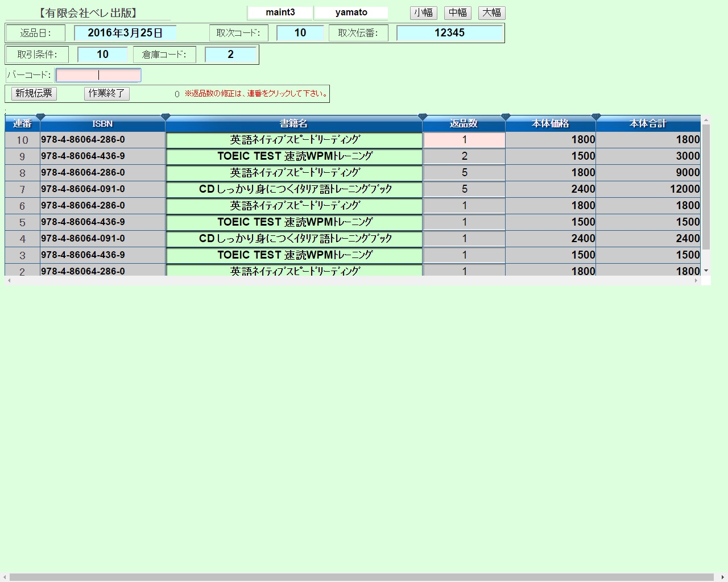Click the 作業終了 button
Image resolution: width=728 pixels, height=582 pixels.
(x=107, y=93)
